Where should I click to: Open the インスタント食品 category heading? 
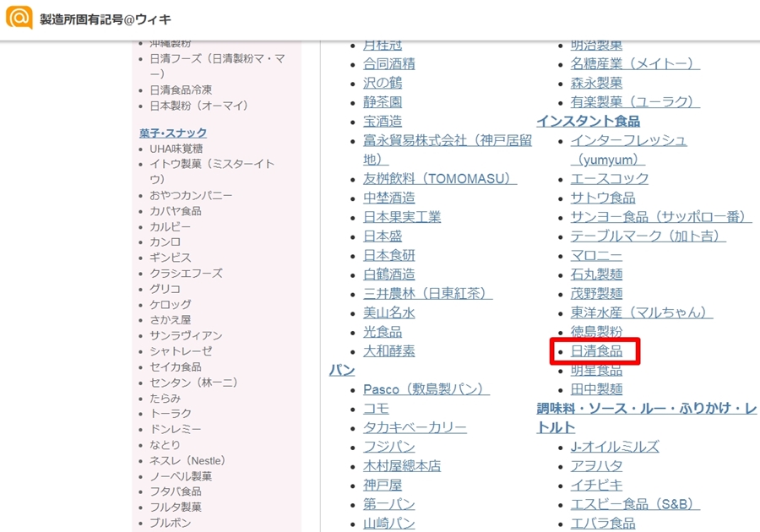pos(588,121)
